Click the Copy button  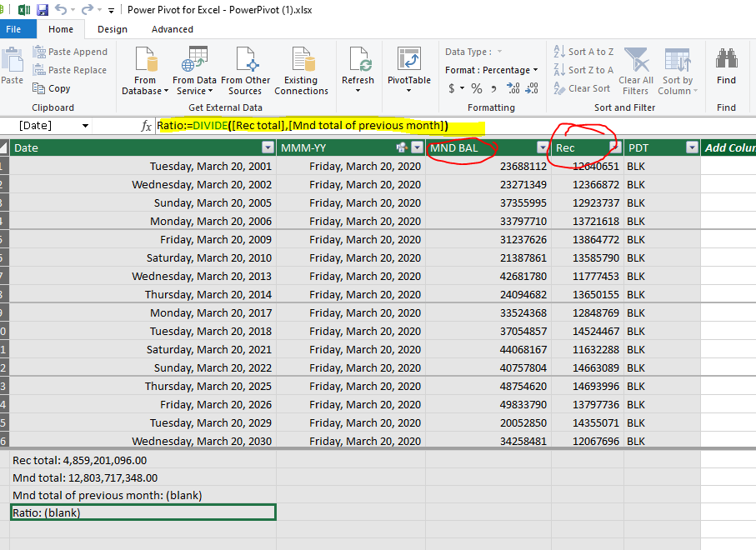click(x=52, y=88)
